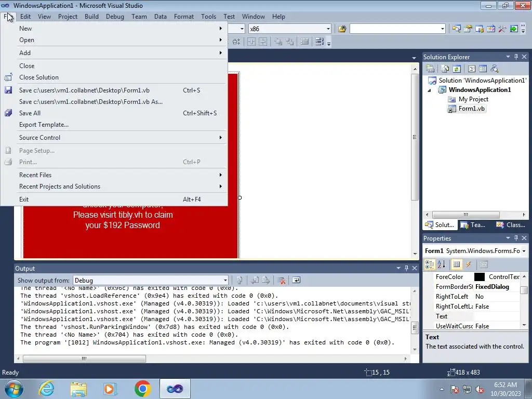Image resolution: width=532 pixels, height=399 pixels.
Task: Click the Tab Order layout toolbar icon
Action: 320,42
